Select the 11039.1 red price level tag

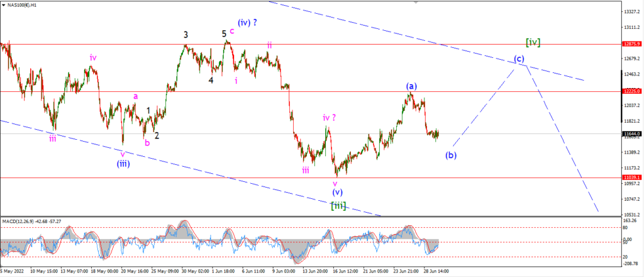coord(631,177)
